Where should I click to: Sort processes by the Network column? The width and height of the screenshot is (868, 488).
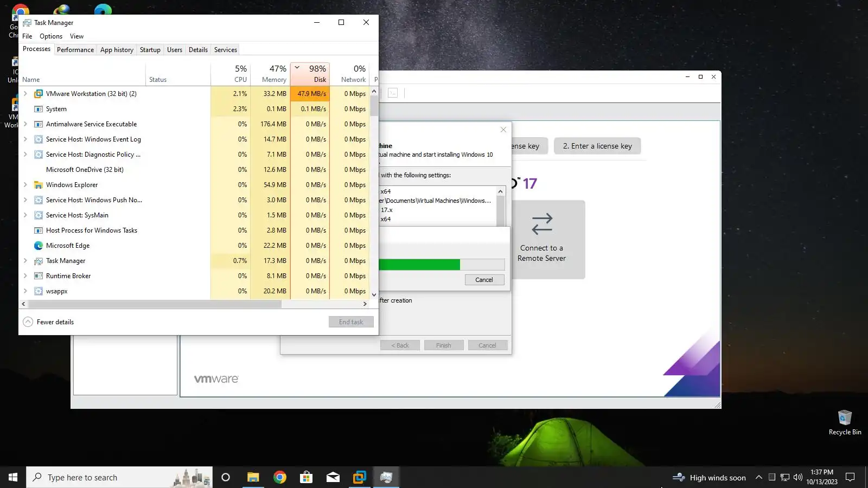click(350, 74)
